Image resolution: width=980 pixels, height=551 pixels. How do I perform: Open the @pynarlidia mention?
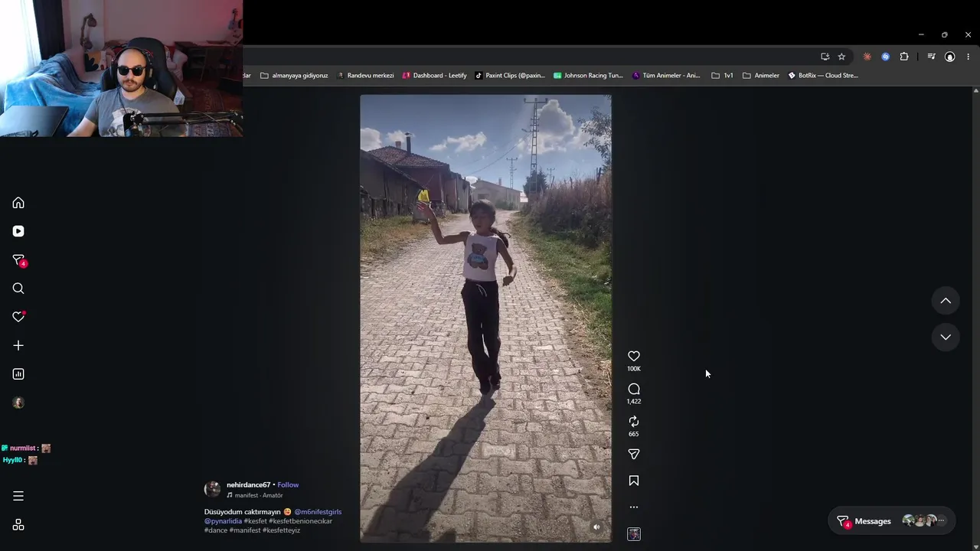223,521
